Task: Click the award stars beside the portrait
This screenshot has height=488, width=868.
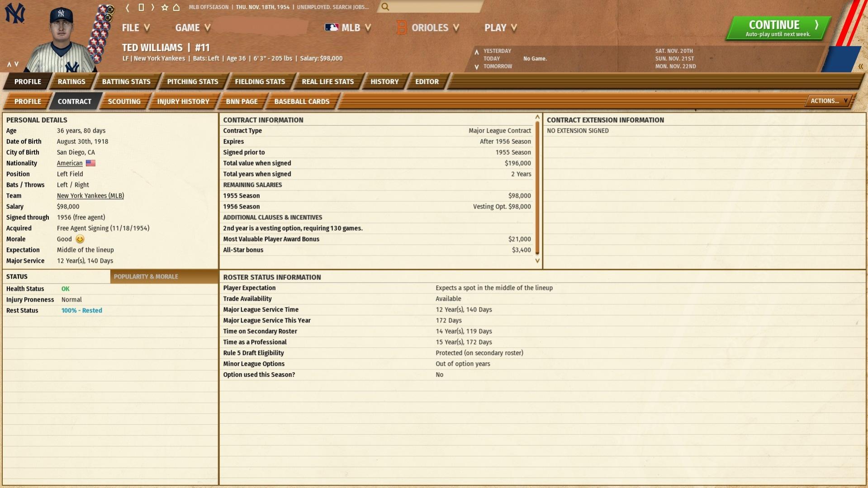Action: (x=102, y=34)
